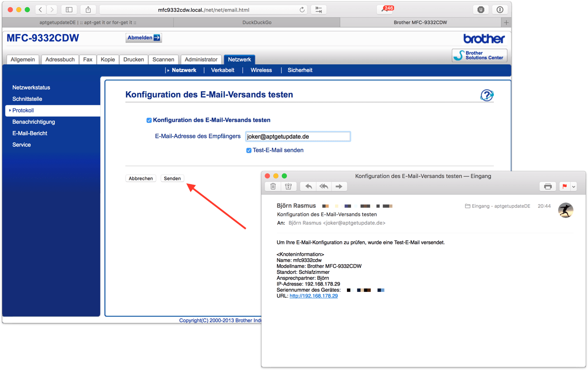The height and width of the screenshot is (370, 588).
Task: Print the email with printer icon
Action: pyautogui.click(x=548, y=187)
